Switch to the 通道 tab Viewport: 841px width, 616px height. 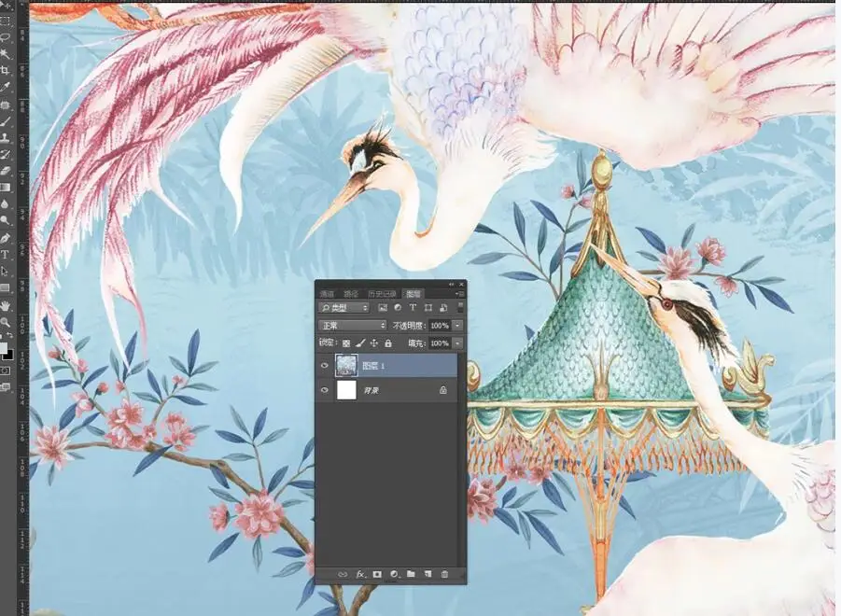click(x=328, y=294)
